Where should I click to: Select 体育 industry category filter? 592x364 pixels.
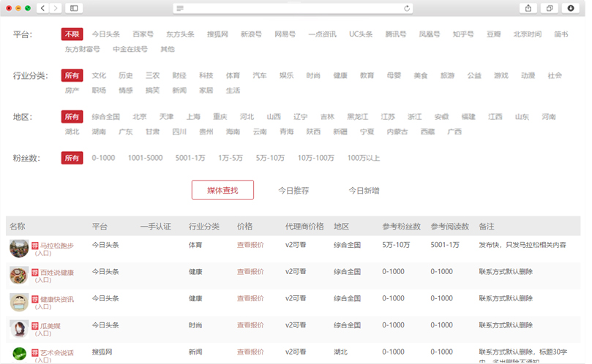pos(233,75)
